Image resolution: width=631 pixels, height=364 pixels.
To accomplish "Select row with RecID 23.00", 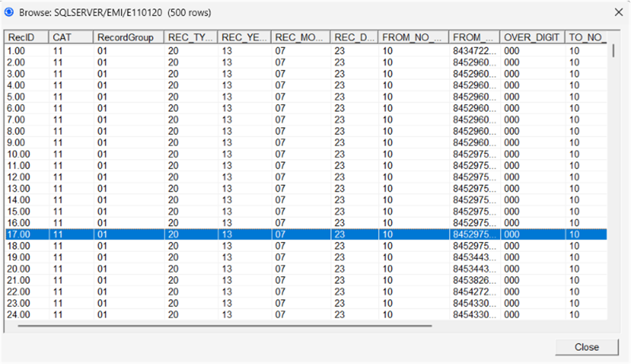I will click(x=305, y=303).
